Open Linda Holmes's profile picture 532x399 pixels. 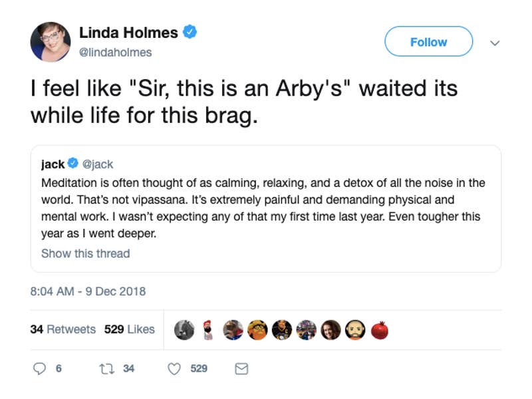click(50, 40)
